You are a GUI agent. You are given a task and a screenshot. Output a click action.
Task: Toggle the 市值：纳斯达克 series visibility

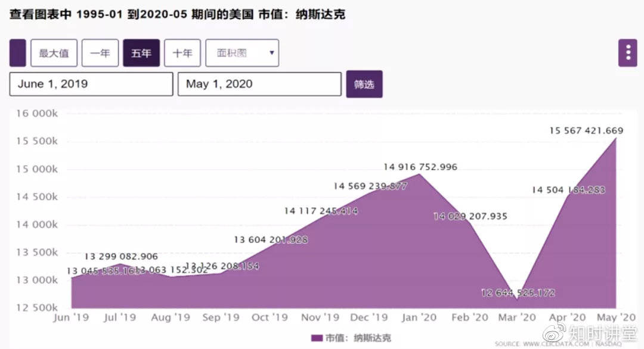[x=356, y=337]
